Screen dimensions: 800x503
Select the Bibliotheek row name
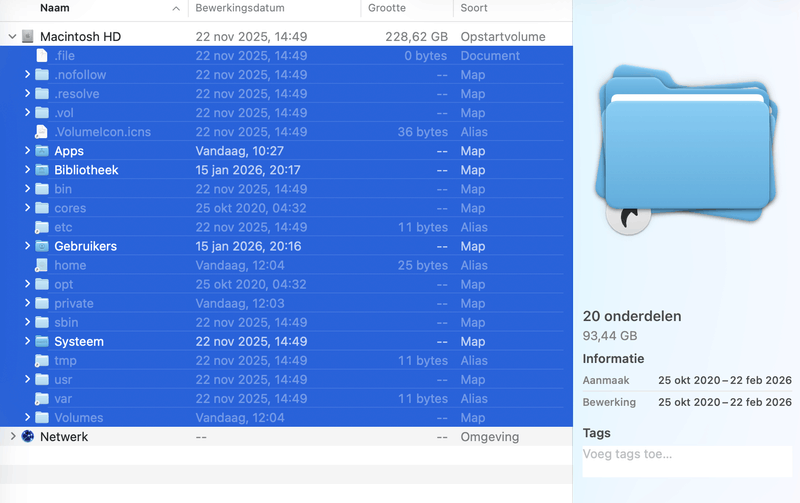coord(86,170)
